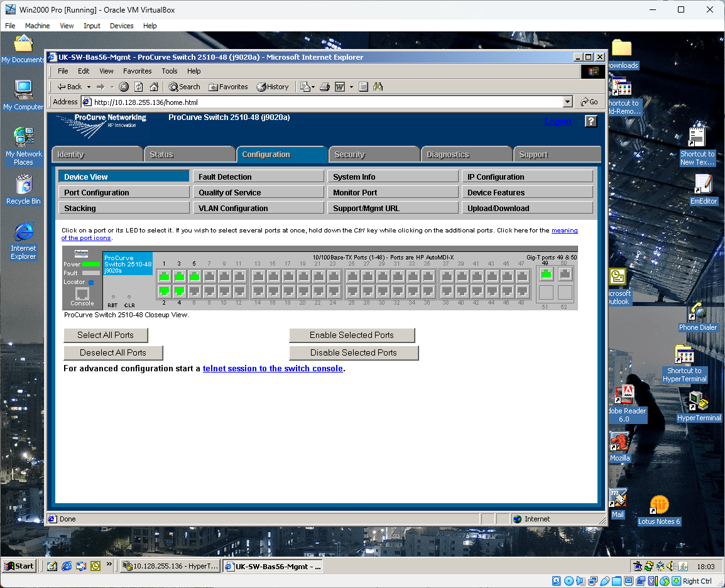Screen dimensions: 725x588
Task: Click Enable Selected Ports button
Action: point(352,335)
